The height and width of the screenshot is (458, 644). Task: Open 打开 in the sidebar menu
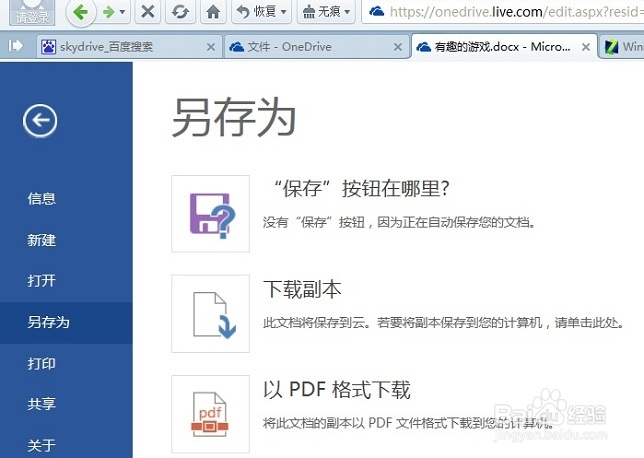tap(41, 281)
